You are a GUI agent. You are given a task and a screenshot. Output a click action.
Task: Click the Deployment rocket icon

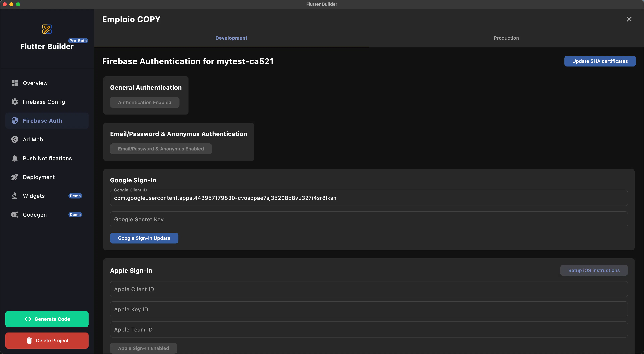[x=15, y=177]
